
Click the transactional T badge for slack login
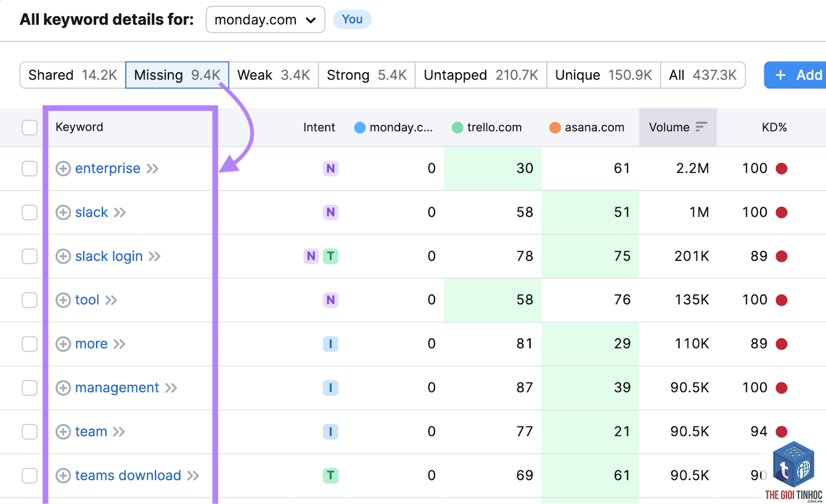pos(330,256)
